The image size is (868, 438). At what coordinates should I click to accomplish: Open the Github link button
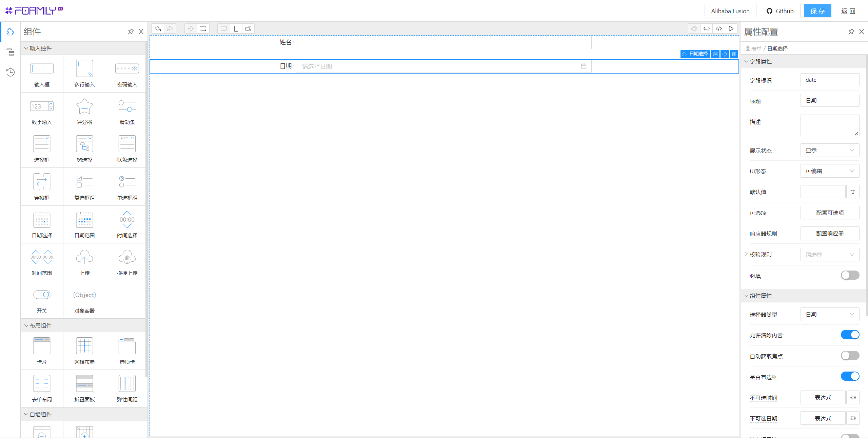780,11
